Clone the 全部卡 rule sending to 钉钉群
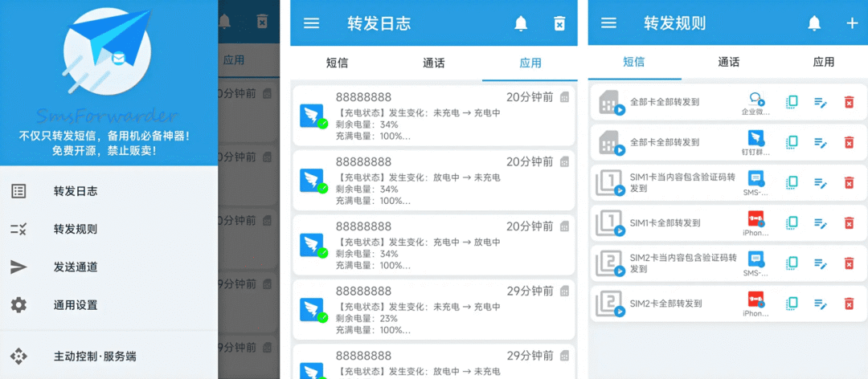The image size is (868, 379). pyautogui.click(x=792, y=142)
